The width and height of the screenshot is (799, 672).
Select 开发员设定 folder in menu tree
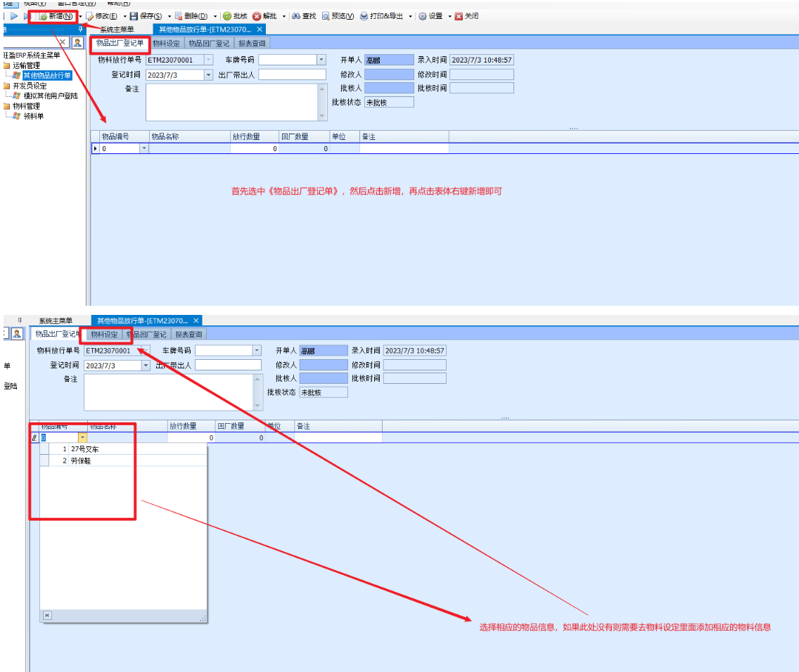point(30,86)
